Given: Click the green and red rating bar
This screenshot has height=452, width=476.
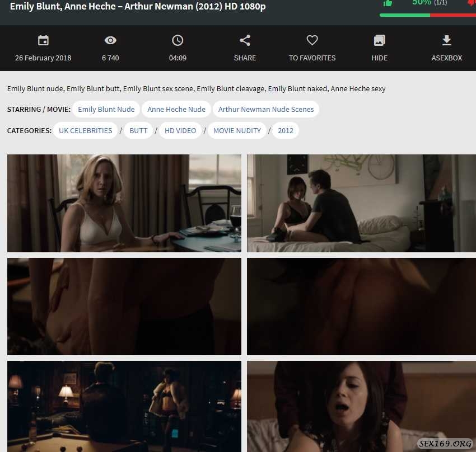Looking at the screenshot, I should [x=428, y=15].
